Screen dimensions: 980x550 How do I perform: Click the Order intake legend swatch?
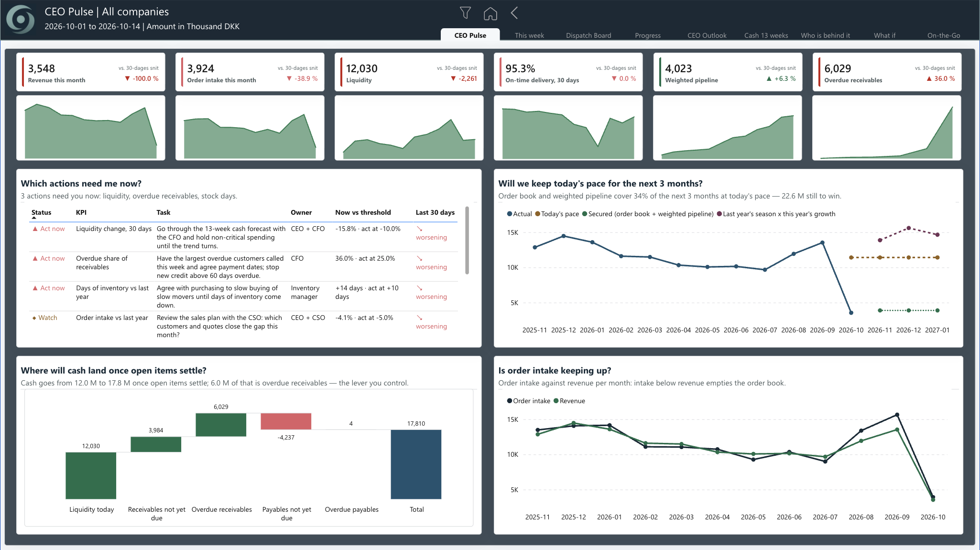[510, 401]
